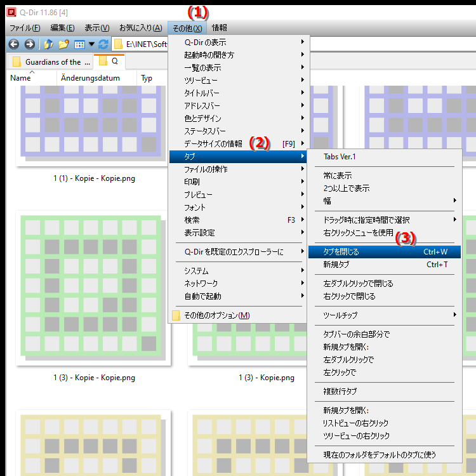Expand the Q-Dir の表示 submenu
The width and height of the screenshot is (476, 476).
pos(238,42)
